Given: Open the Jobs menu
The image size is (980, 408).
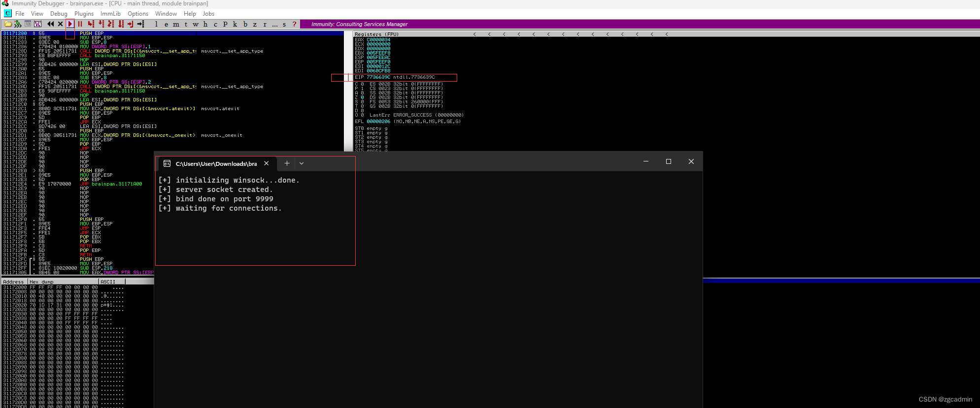Looking at the screenshot, I should point(208,14).
